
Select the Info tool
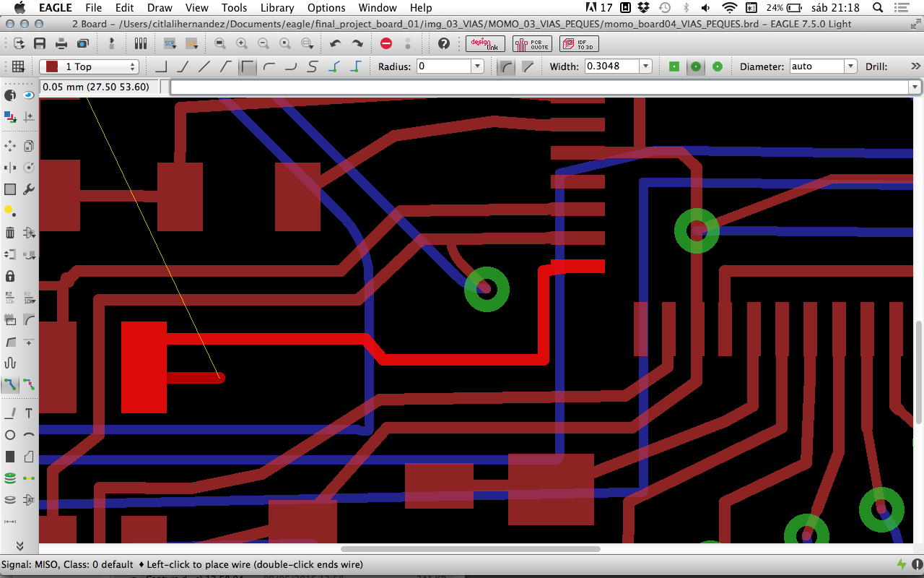coord(10,95)
